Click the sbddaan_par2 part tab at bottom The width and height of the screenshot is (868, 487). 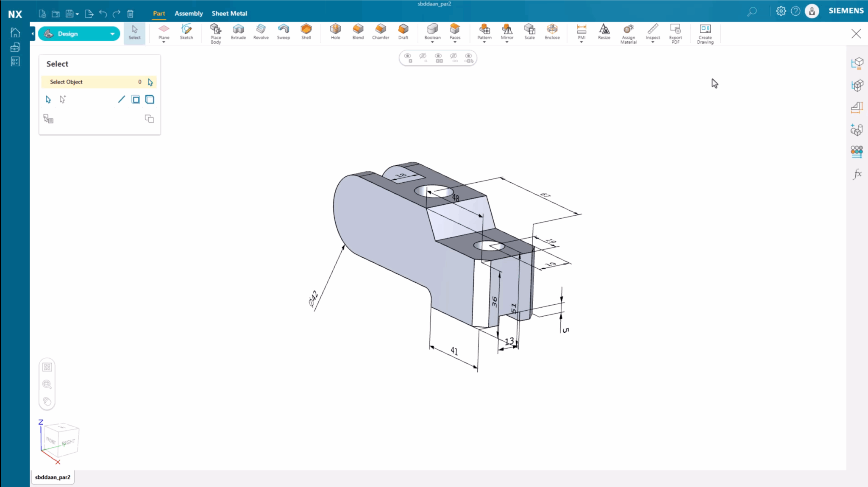(x=52, y=477)
